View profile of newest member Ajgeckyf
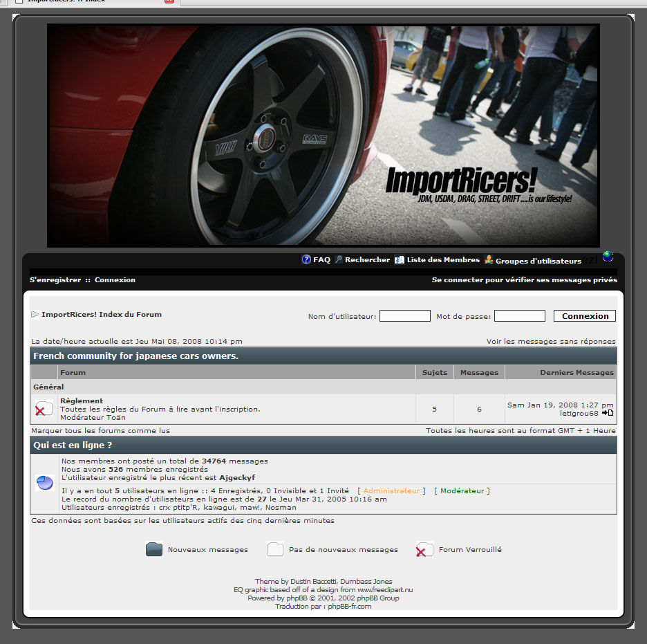The image size is (647, 644). [x=236, y=477]
